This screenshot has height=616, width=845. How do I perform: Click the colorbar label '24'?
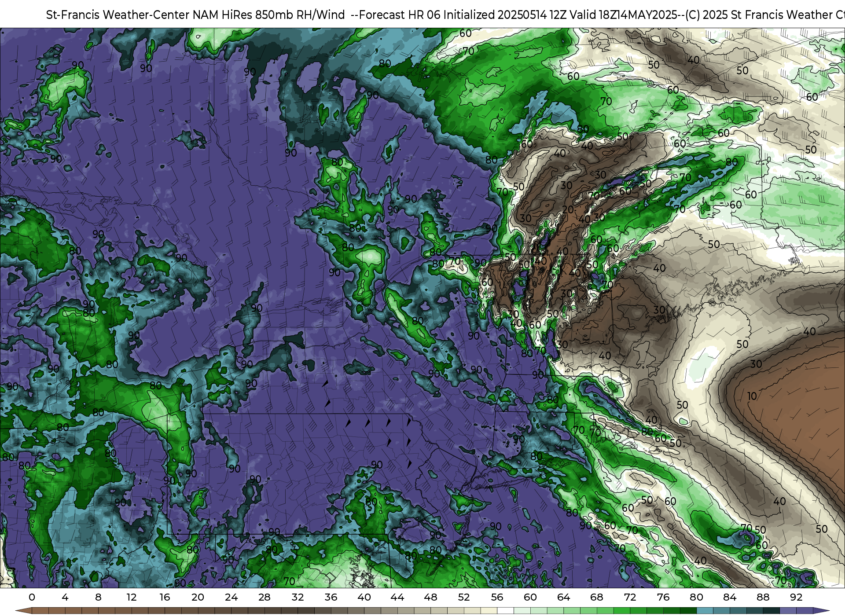231,597
